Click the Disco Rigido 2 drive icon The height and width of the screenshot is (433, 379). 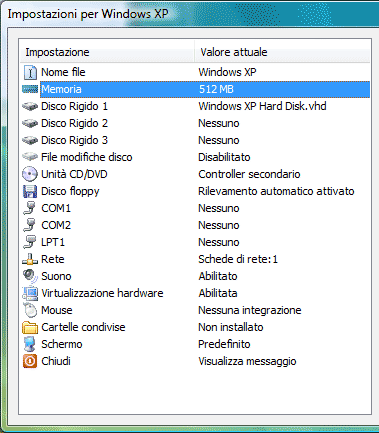pyautogui.click(x=30, y=123)
